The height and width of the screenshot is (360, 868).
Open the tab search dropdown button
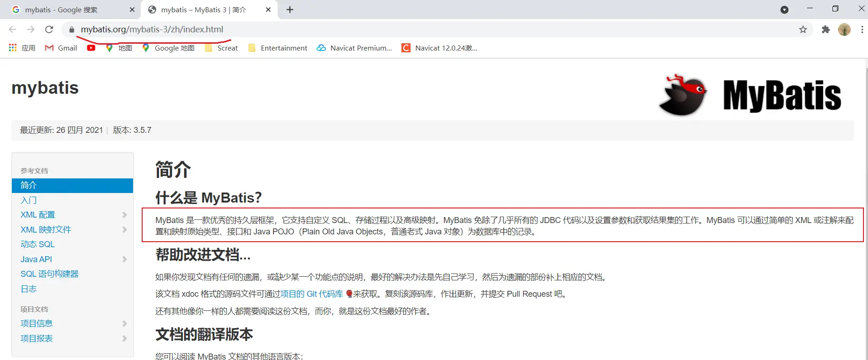784,10
